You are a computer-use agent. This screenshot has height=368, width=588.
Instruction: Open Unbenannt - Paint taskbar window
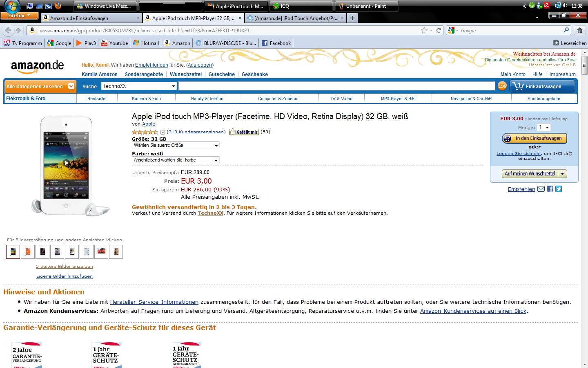pyautogui.click(x=366, y=6)
